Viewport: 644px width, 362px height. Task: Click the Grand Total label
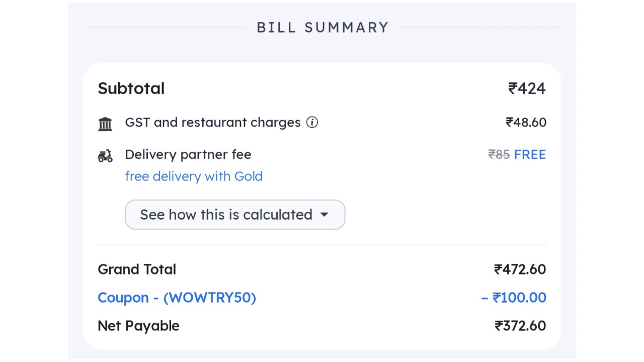(137, 269)
